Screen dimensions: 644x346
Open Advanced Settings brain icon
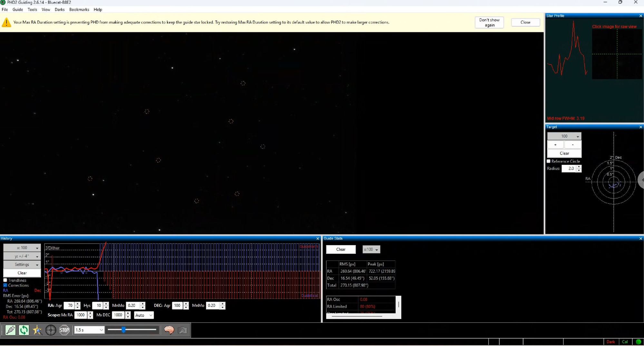pos(169,330)
